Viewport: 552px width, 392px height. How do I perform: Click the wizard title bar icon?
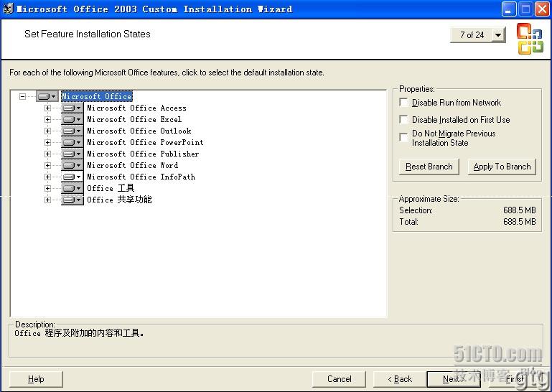click(8, 9)
